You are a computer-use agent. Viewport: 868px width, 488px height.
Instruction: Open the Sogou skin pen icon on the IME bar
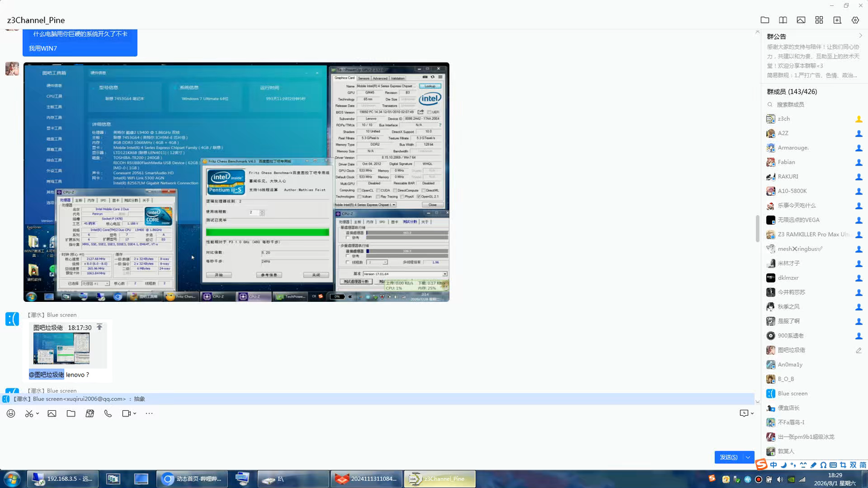coord(814,465)
